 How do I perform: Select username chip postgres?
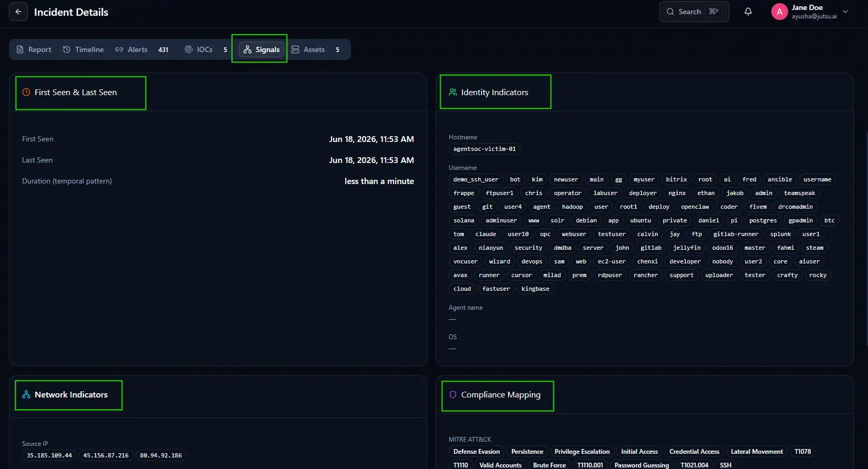click(x=763, y=220)
